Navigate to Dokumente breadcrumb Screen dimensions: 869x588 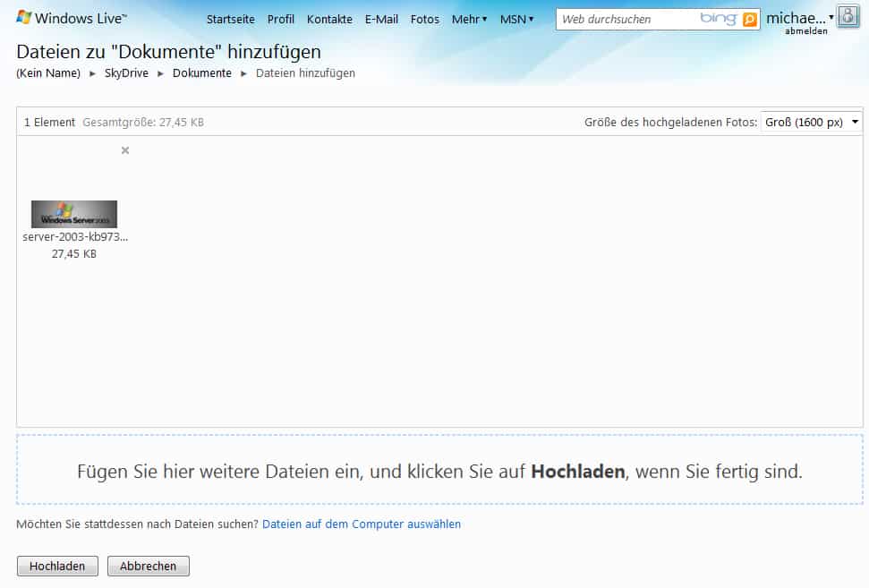[x=201, y=73]
